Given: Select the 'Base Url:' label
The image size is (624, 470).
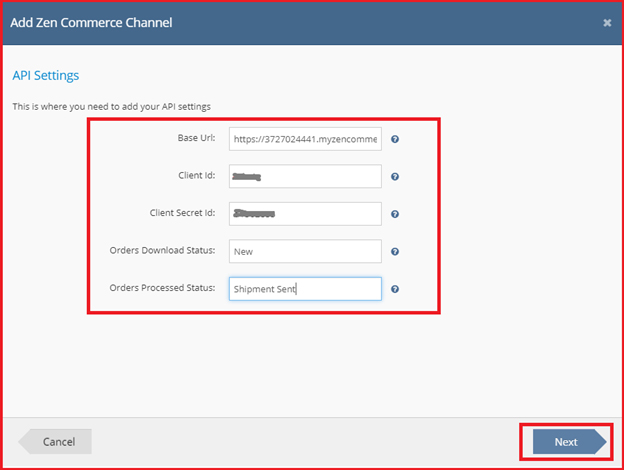Looking at the screenshot, I should 196,138.
